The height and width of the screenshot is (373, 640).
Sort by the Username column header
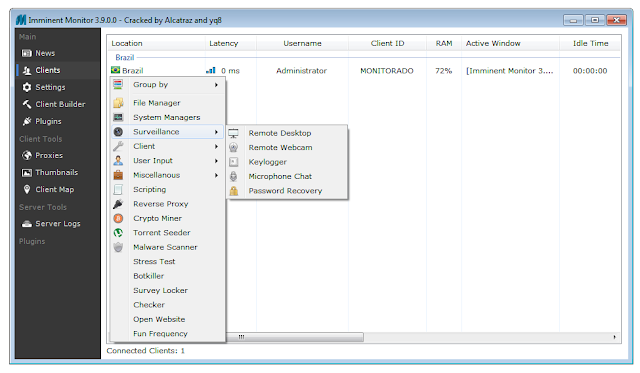pyautogui.click(x=302, y=43)
